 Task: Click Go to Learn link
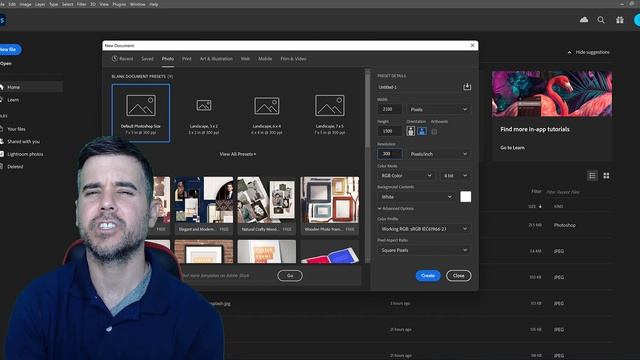coord(512,147)
